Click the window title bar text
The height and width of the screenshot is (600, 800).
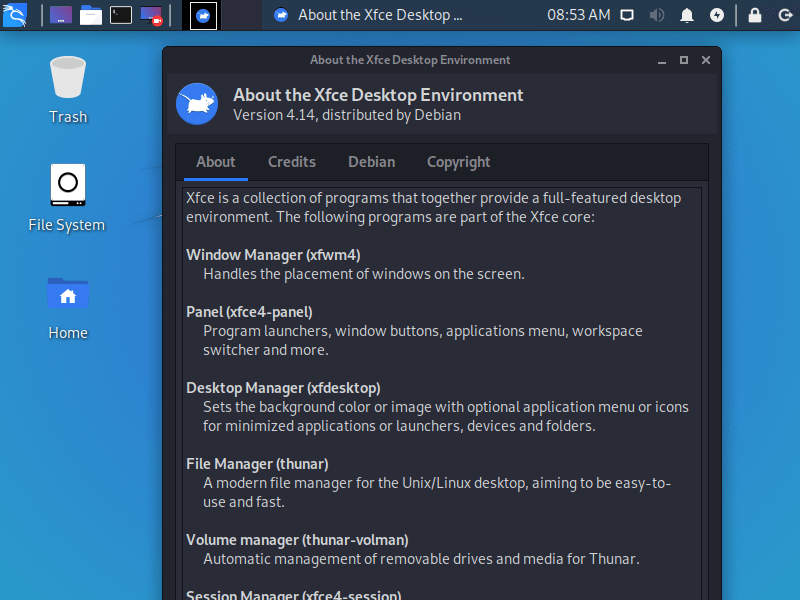coord(410,60)
